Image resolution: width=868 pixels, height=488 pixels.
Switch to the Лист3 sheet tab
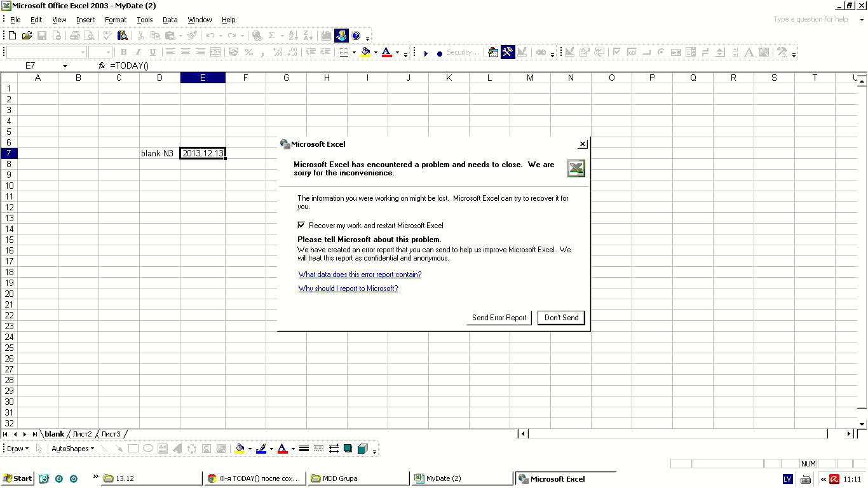pyautogui.click(x=111, y=434)
